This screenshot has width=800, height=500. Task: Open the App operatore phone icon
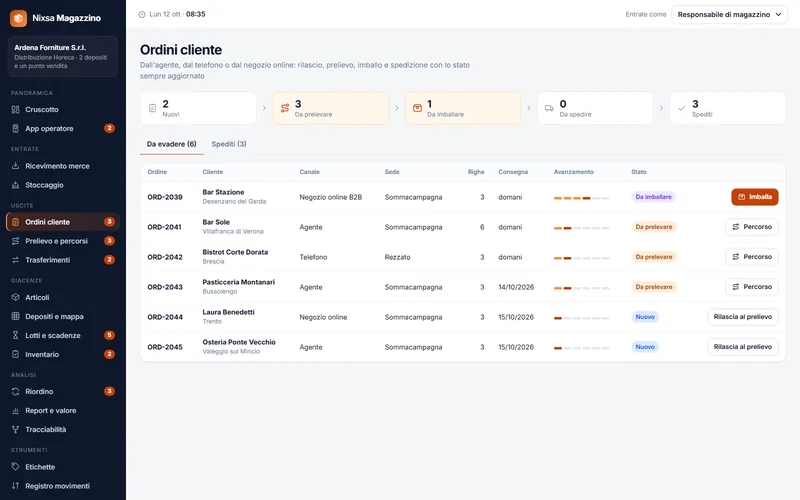(x=15, y=129)
